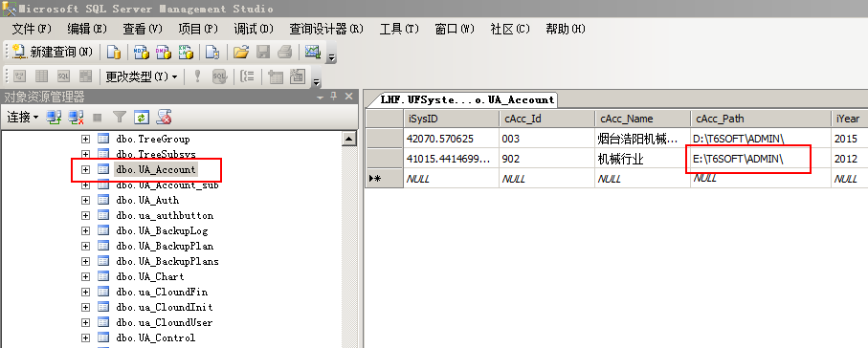This screenshot has width=868, height=348.
Task: Open a new Analysis Services XMLA query
Action: 185,52
